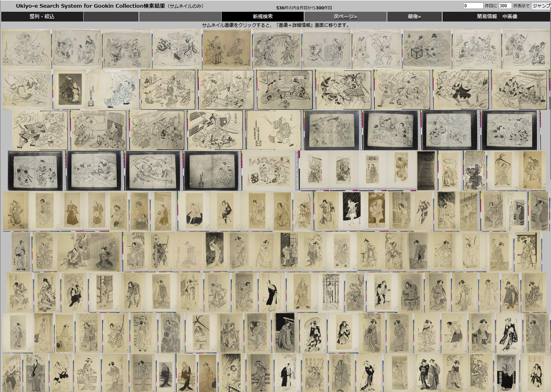This screenshot has height=392, width=551.
Task: Open the first thumbnail in the top row
Action: pos(26,49)
